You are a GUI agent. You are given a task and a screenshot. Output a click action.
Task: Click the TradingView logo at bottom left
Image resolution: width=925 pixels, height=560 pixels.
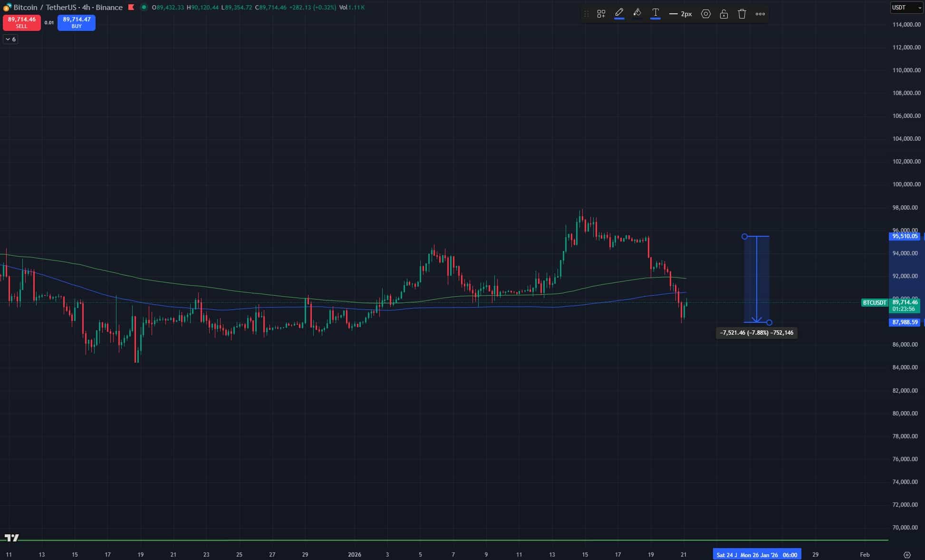[x=12, y=538]
